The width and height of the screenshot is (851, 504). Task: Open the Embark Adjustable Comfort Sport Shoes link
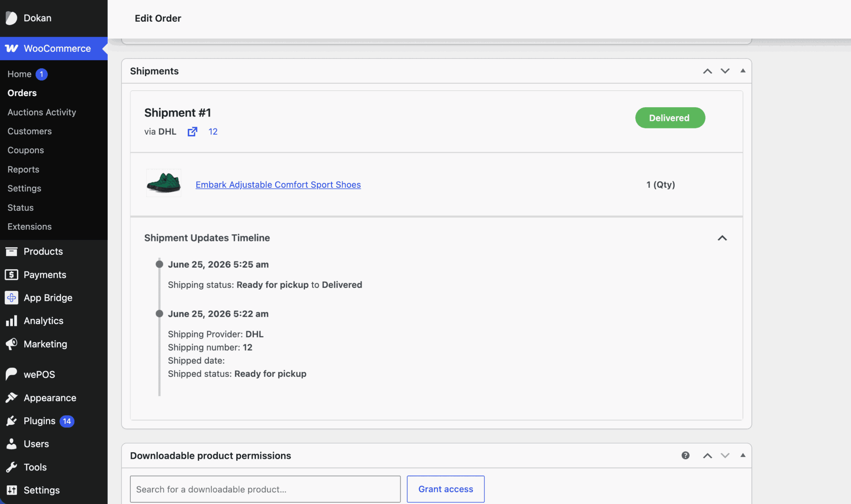pyautogui.click(x=278, y=185)
